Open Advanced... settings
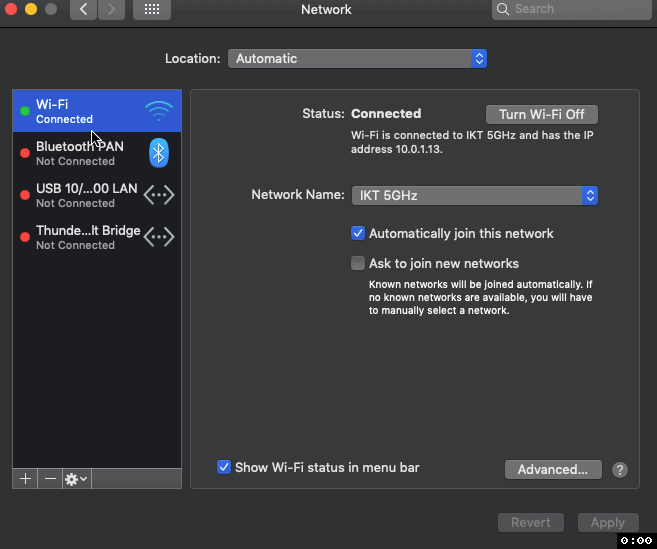Screen dimensions: 657x549 click(x=553, y=469)
